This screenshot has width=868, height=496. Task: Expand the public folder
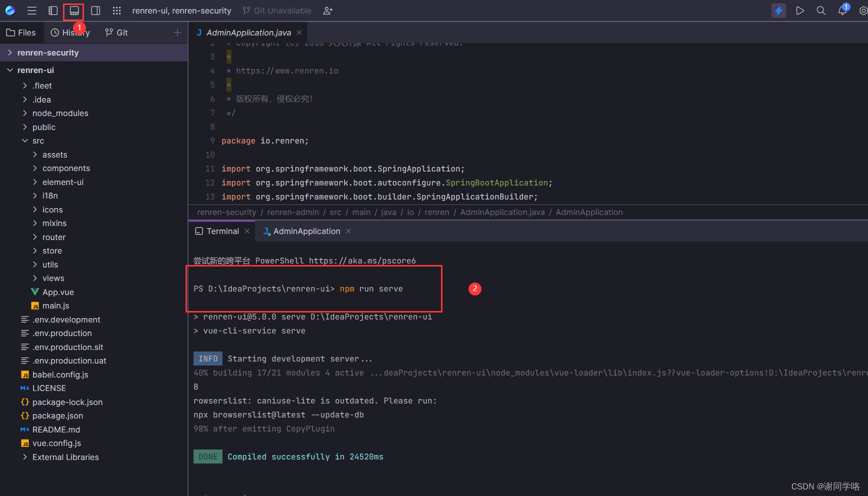24,127
